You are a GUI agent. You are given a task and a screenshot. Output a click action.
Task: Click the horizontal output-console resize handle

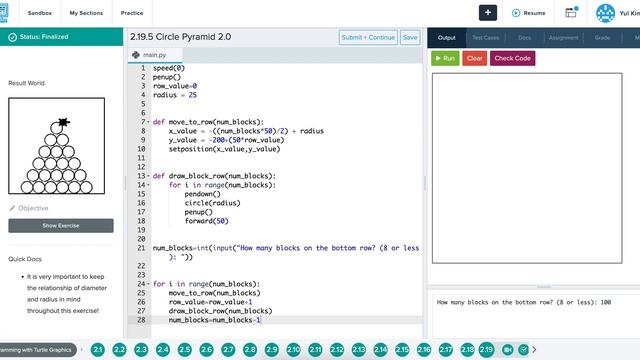click(x=544, y=287)
